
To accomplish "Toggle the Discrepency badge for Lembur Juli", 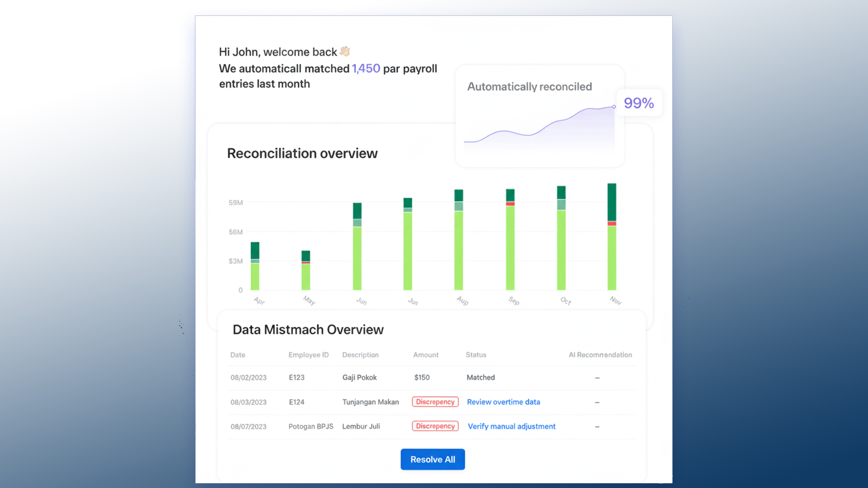I will pyautogui.click(x=435, y=426).
